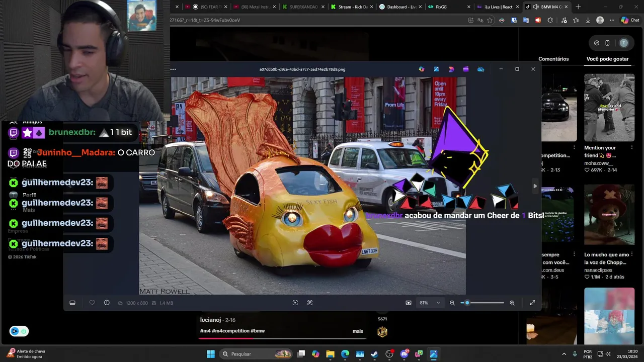Select the Você pode gostar tab
The image size is (644, 362).
coord(607,59)
